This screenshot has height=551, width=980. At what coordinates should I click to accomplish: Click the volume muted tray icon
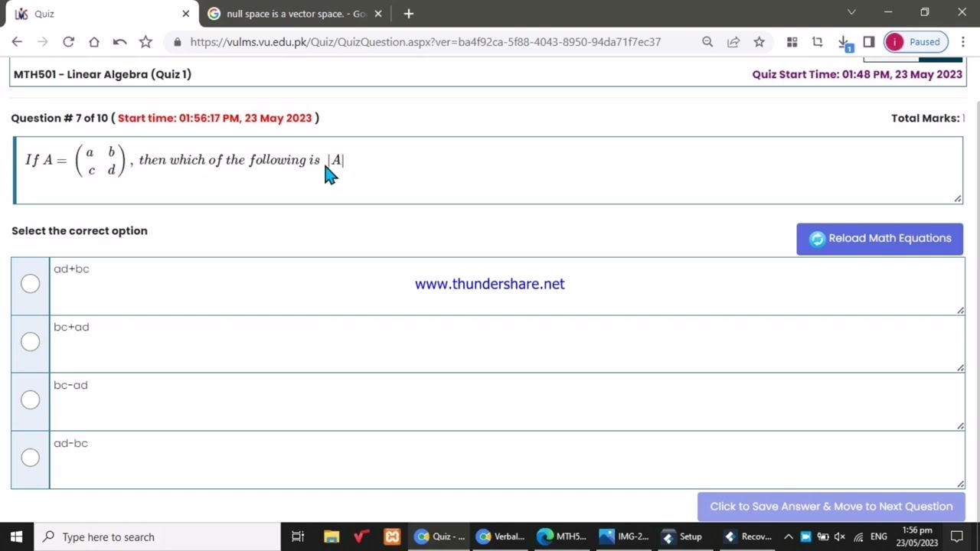840,536
